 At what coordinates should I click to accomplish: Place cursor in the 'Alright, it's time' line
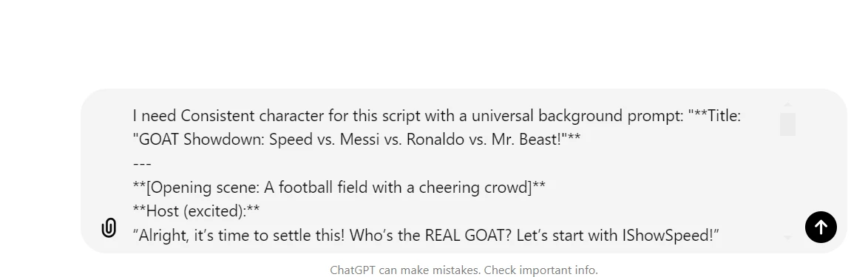click(426, 236)
